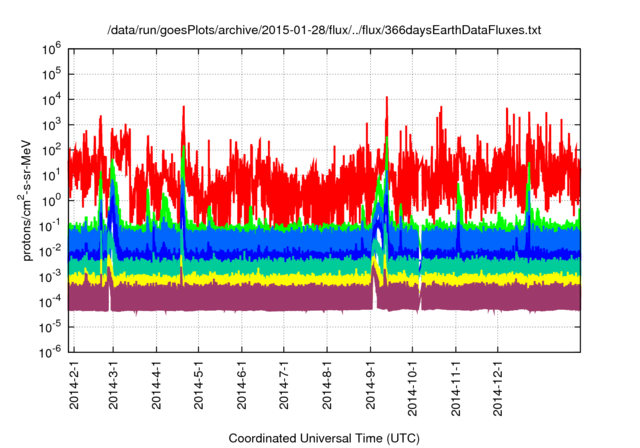This screenshot has height=448, width=640.
Task: Click the 2014-11-1 x-axis date label
Action: pyautogui.click(x=456, y=388)
